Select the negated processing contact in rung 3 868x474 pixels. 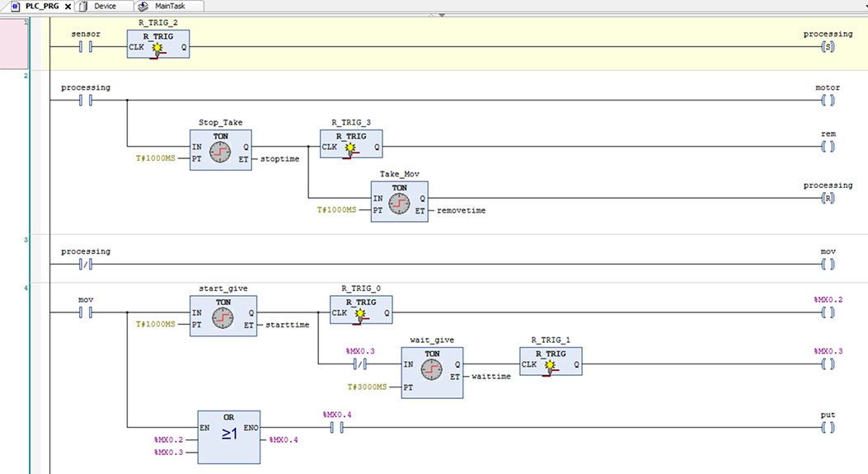click(85, 264)
